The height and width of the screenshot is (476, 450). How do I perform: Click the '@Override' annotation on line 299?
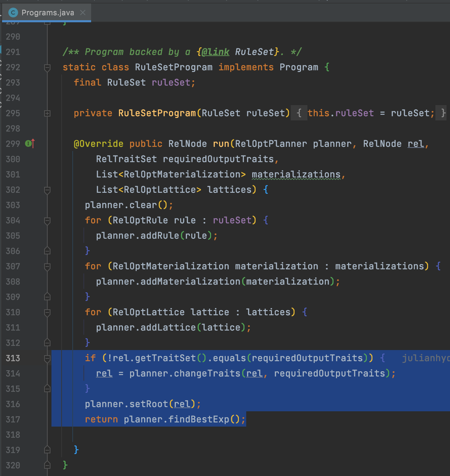(98, 144)
